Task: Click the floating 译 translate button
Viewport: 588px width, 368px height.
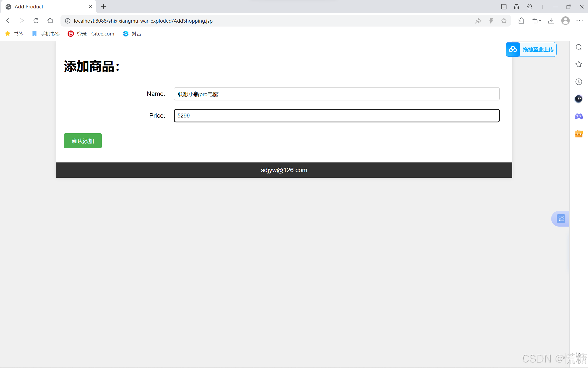Action: pyautogui.click(x=561, y=218)
